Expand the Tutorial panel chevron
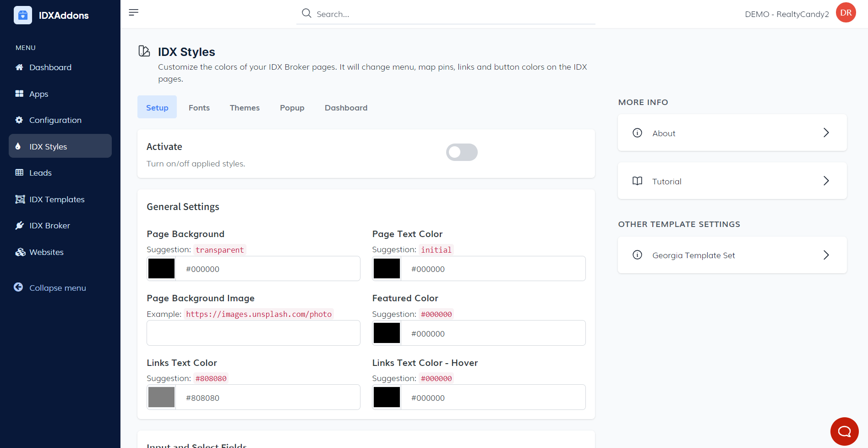The width and height of the screenshot is (868, 448). click(826, 181)
